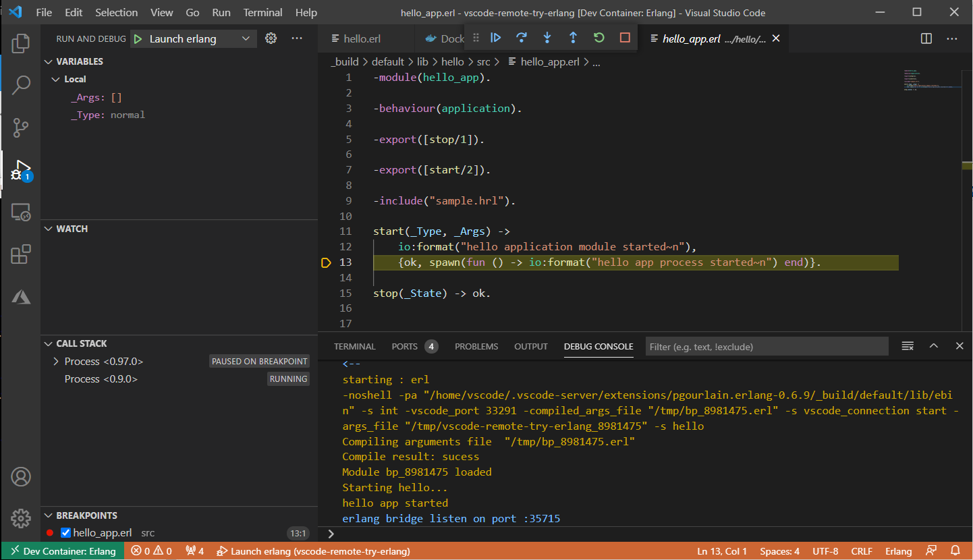This screenshot has height=560, width=973.
Task: Click the Step Over debug icon
Action: (x=521, y=38)
